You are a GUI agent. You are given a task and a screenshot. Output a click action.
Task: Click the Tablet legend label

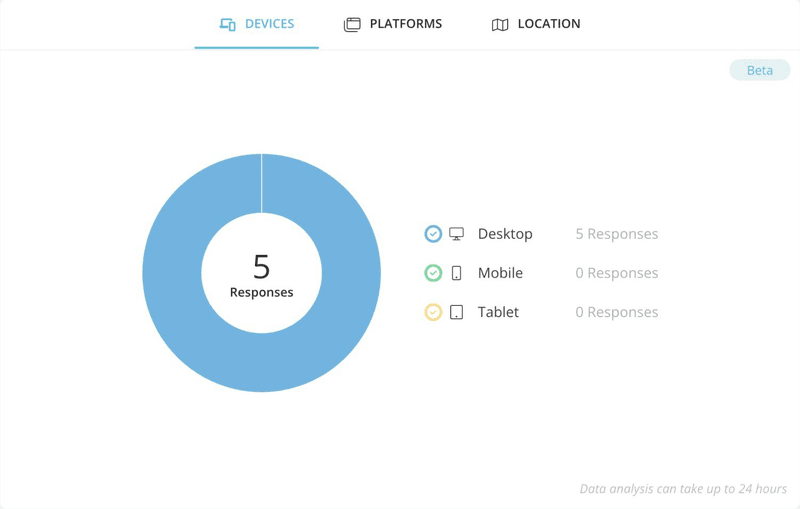(x=498, y=312)
